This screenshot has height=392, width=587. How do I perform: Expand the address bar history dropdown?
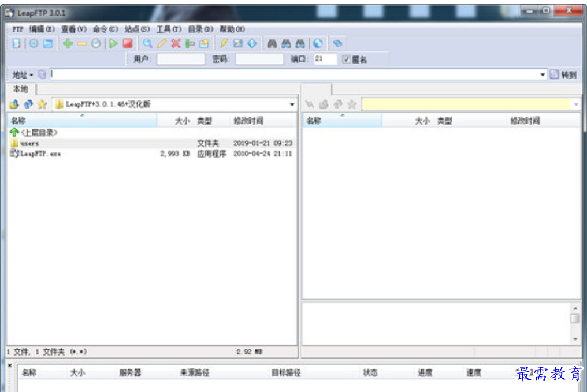(543, 74)
